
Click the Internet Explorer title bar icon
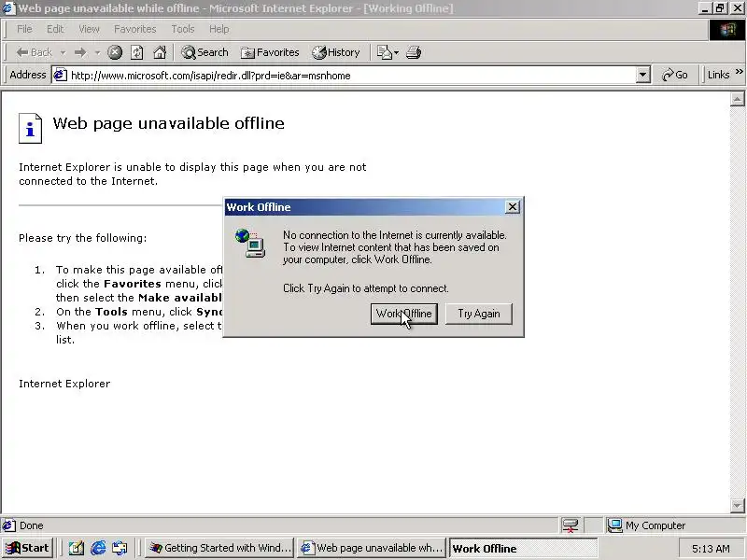8,8
